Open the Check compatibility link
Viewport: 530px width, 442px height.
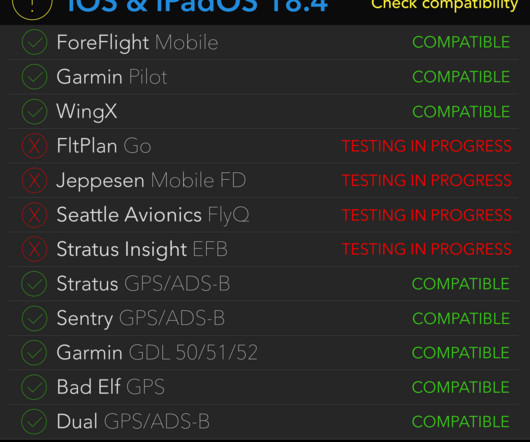pyautogui.click(x=444, y=5)
